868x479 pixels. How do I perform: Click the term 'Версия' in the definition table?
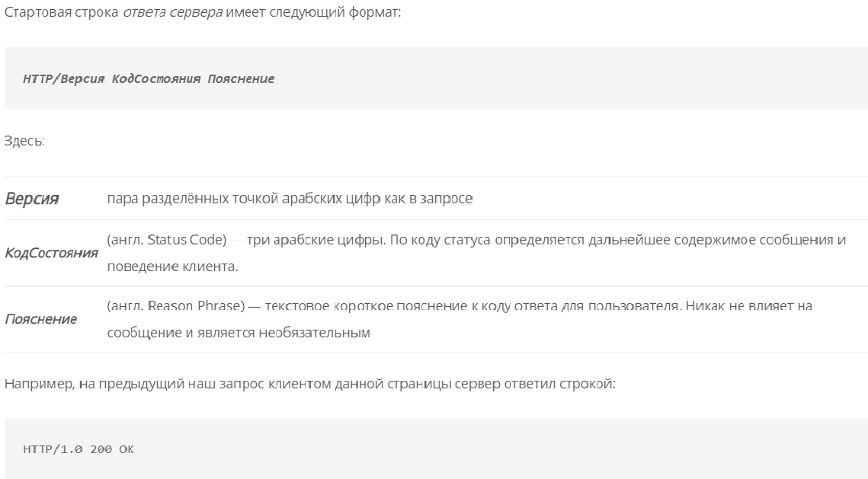(32, 199)
